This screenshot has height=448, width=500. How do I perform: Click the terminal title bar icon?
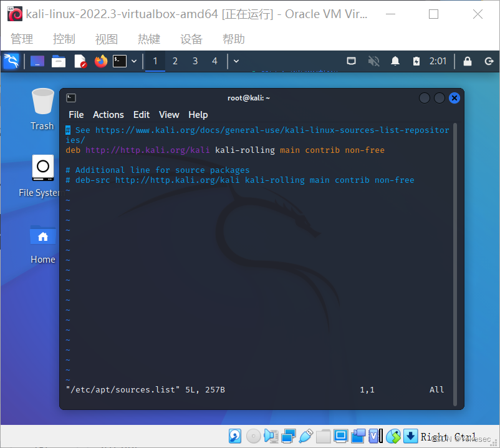(x=71, y=98)
